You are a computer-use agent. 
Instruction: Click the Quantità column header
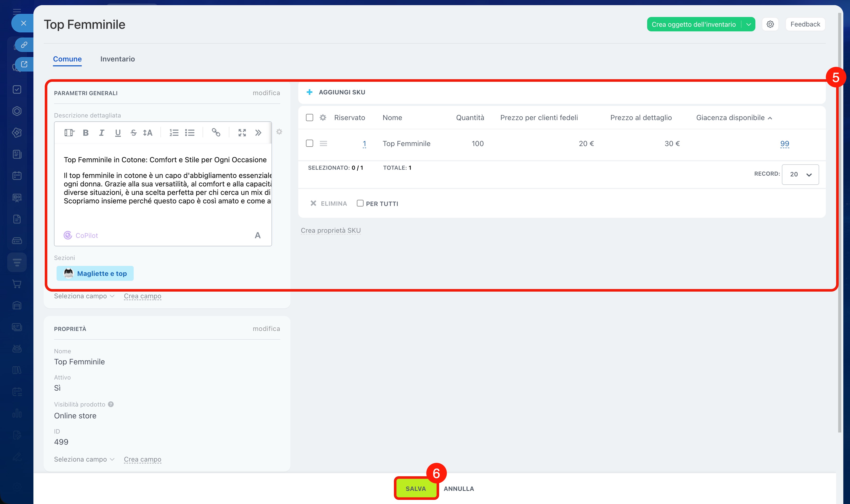(470, 118)
